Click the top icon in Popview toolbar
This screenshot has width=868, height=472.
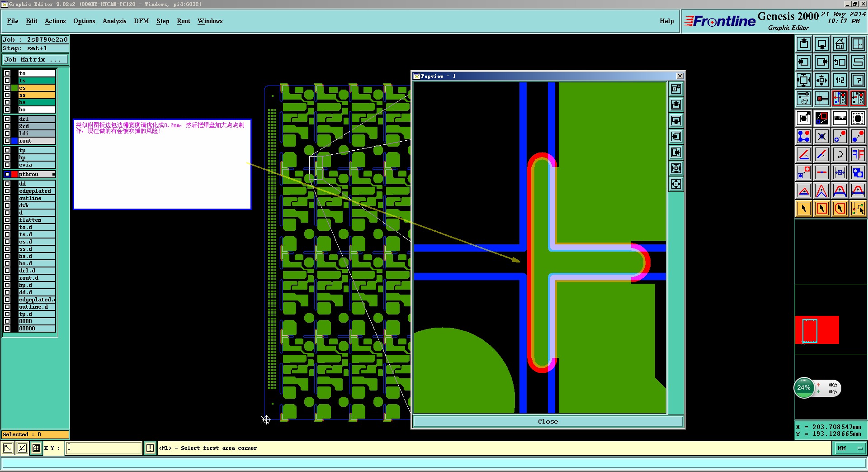click(x=676, y=89)
